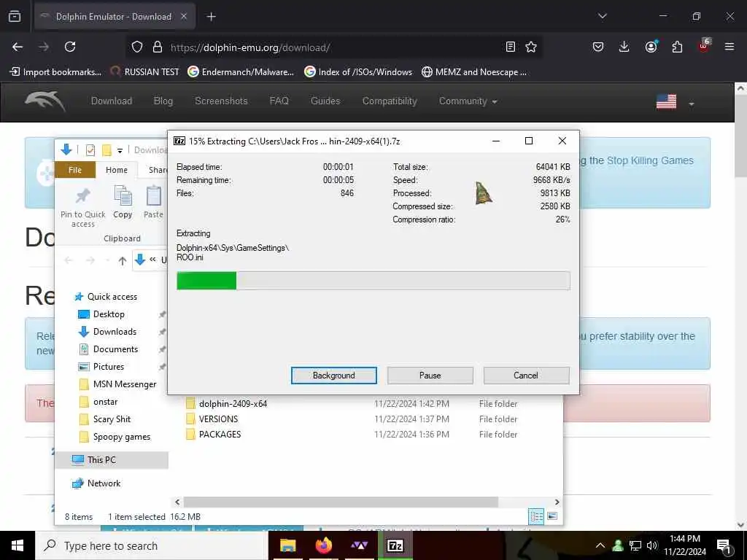Open the Pocket save icon
Image resolution: width=747 pixels, height=560 pixels.
coord(598,47)
